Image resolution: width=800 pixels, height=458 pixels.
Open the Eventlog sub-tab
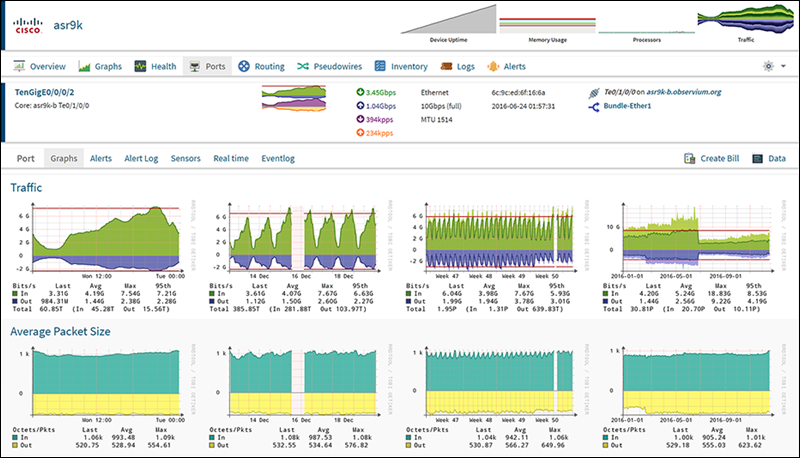point(278,159)
